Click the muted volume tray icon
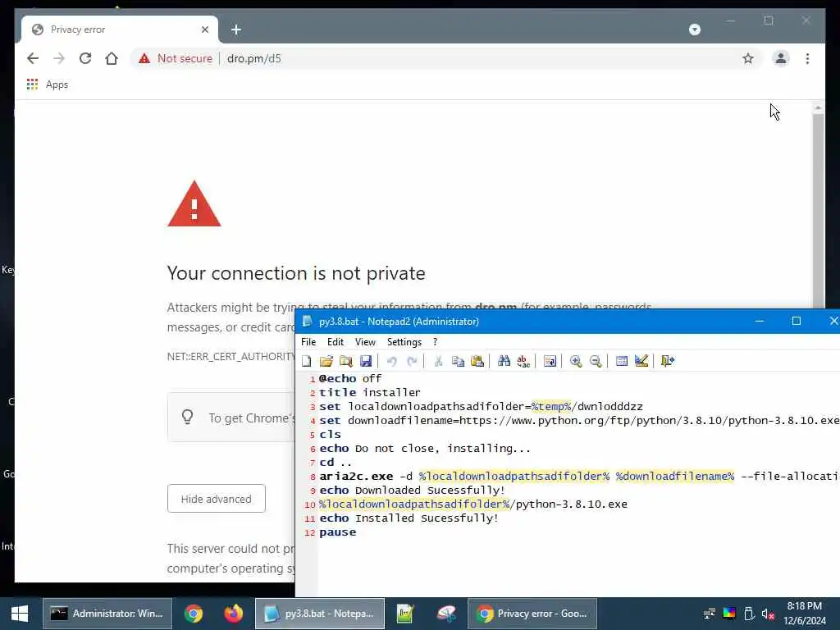This screenshot has width=840, height=630. click(x=768, y=614)
